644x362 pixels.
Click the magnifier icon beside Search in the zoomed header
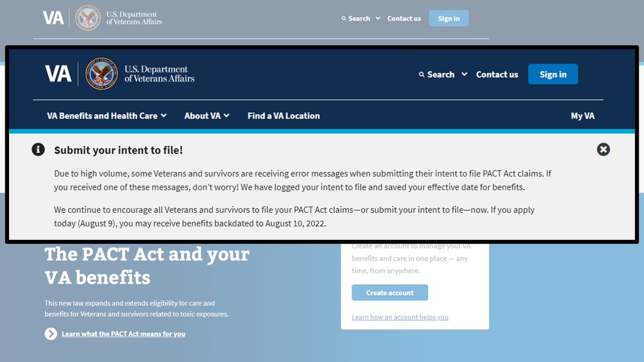(x=422, y=75)
